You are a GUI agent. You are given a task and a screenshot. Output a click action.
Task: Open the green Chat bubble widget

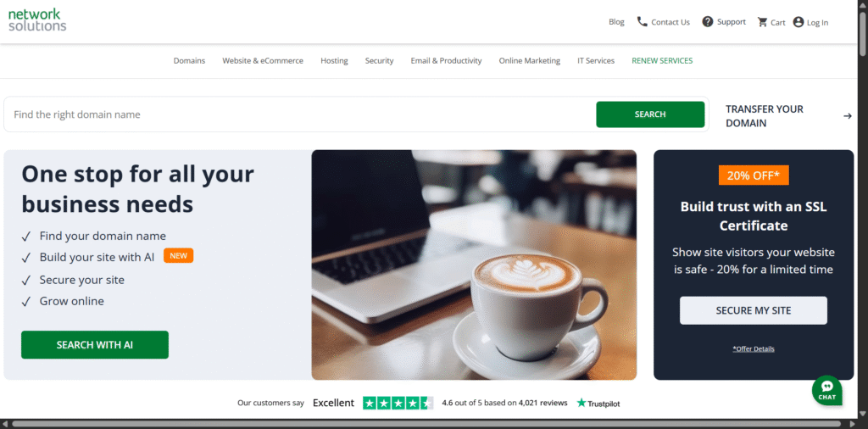(827, 390)
